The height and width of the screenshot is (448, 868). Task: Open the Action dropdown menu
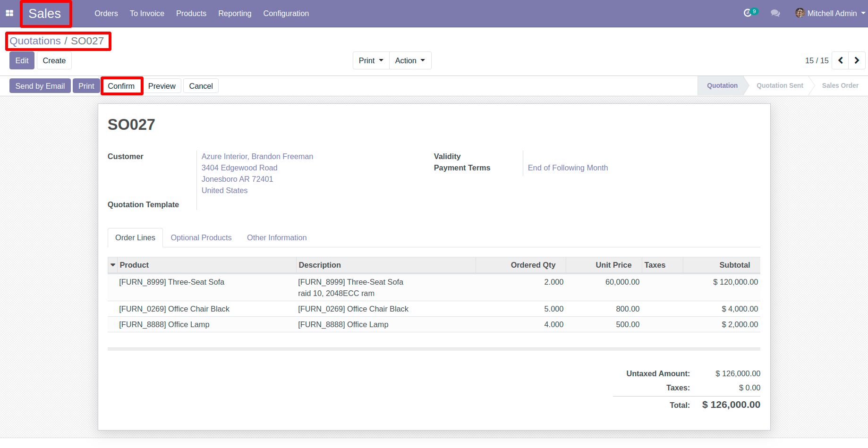(410, 60)
